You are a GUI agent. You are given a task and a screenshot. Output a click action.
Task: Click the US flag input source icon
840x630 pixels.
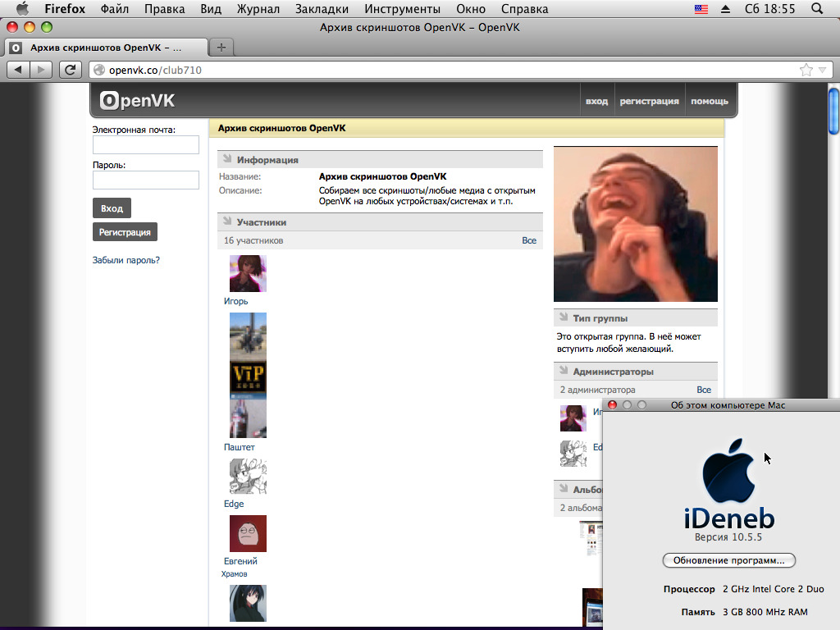click(x=701, y=9)
